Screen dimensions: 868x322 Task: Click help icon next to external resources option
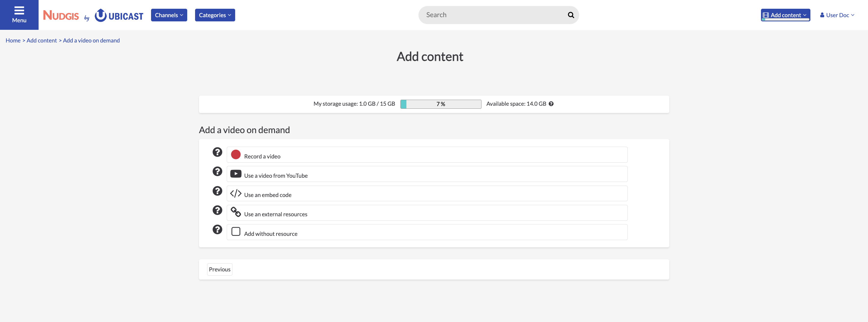(x=217, y=210)
